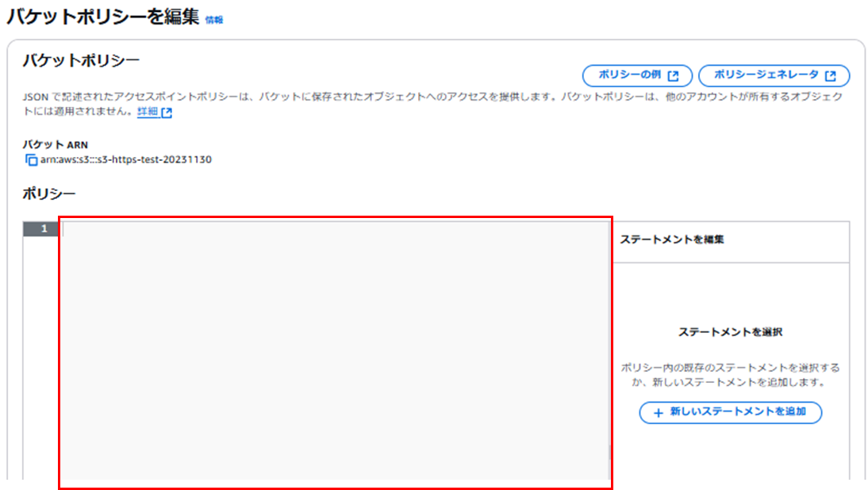This screenshot has height=490, width=868.
Task: Click the バケットポリシー section heading
Action: click(x=81, y=60)
